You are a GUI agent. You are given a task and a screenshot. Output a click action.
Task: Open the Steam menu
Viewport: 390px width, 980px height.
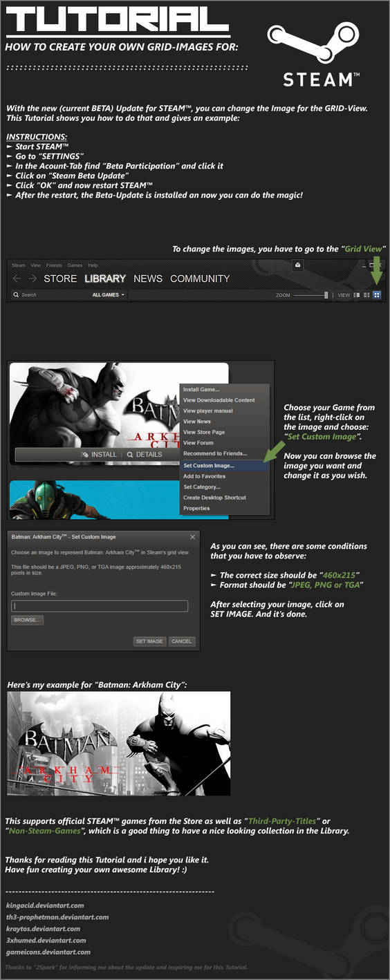click(x=19, y=265)
